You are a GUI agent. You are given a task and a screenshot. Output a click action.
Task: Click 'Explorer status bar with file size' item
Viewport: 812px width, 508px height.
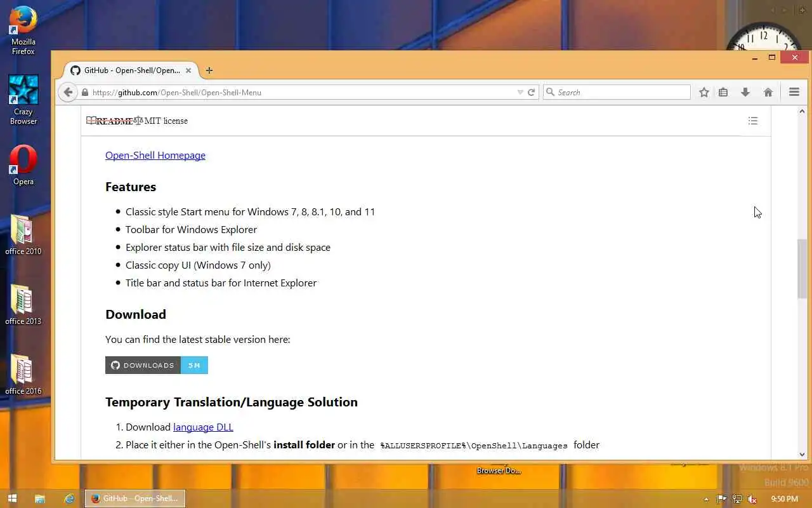(x=228, y=247)
